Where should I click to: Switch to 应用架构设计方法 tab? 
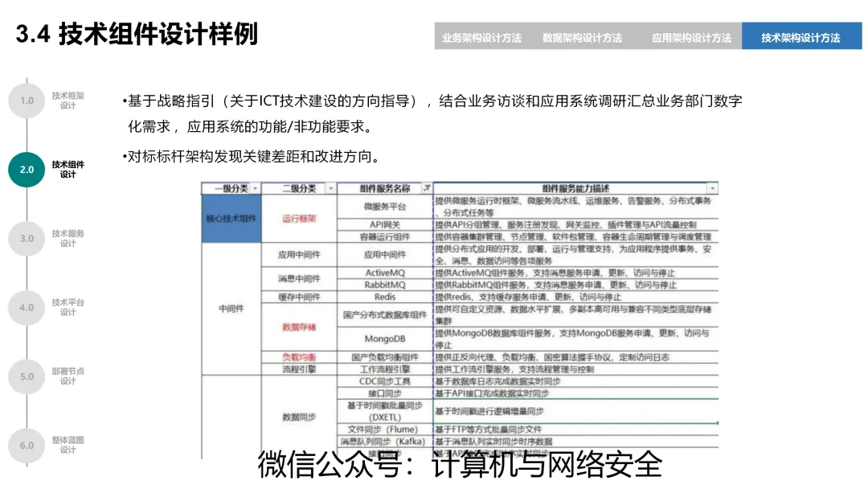tap(691, 38)
